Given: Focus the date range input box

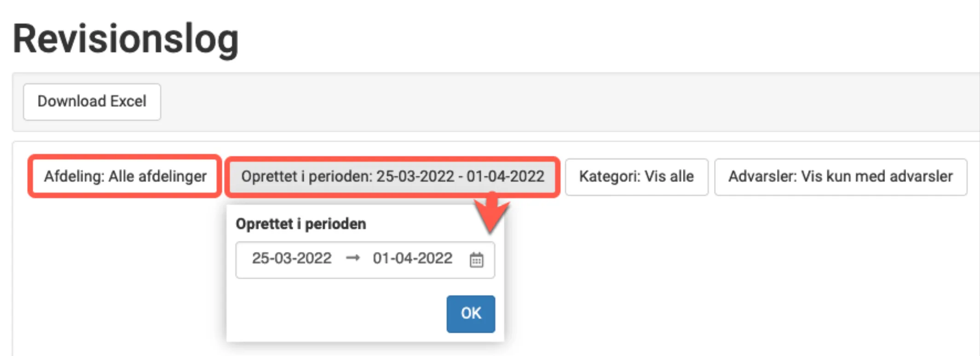Looking at the screenshot, I should [365, 260].
